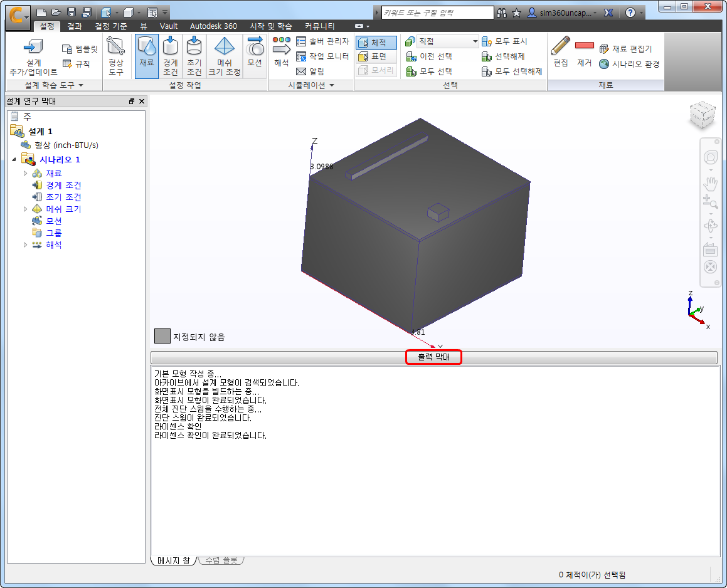Select 형상 (inch-BTU/s) tree item
727x588 pixels.
pyautogui.click(x=66, y=145)
